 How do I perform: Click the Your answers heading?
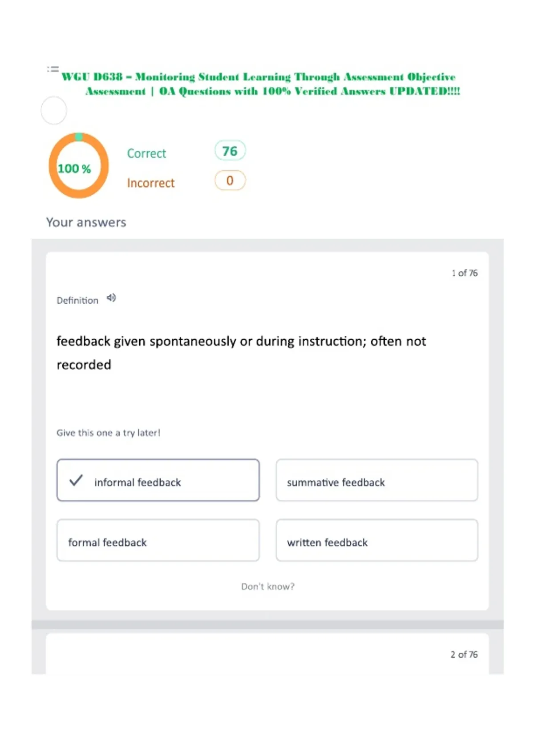tap(86, 222)
